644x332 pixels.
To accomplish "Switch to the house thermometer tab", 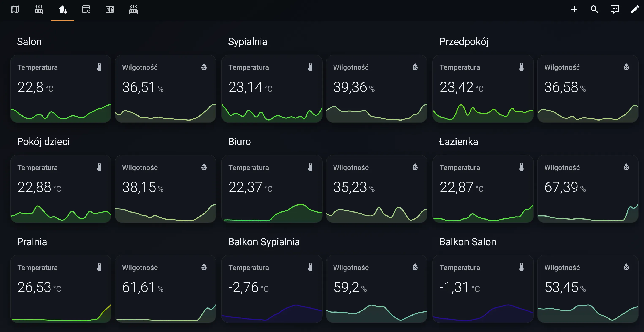I will pos(62,10).
